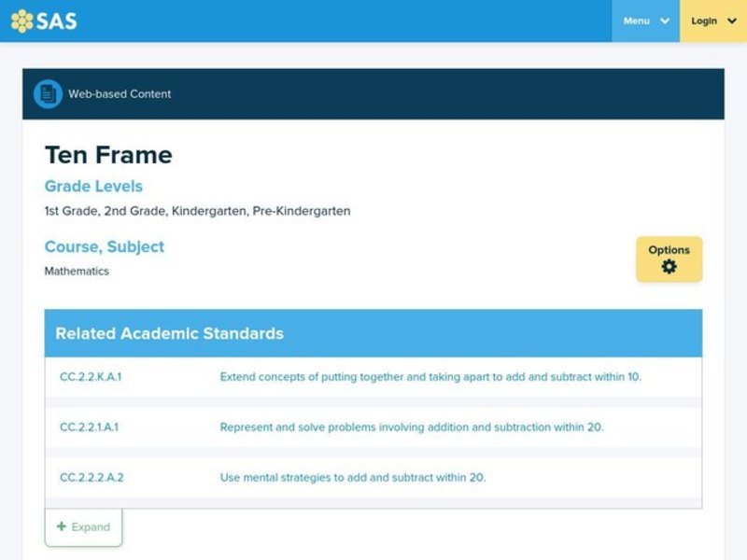Screen dimensions: 747x560
Task: Select the Login dropdown chevron icon
Action: [732, 21]
